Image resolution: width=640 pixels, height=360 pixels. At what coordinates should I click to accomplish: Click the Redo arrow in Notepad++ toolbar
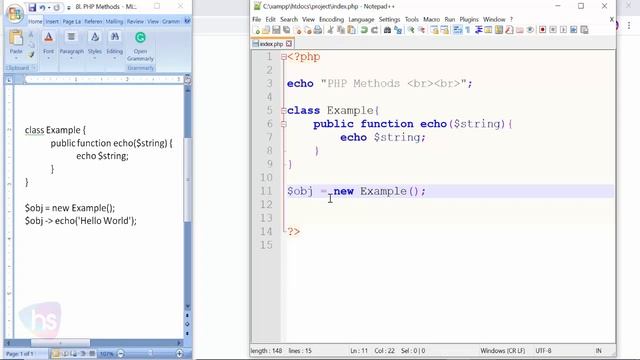click(374, 30)
